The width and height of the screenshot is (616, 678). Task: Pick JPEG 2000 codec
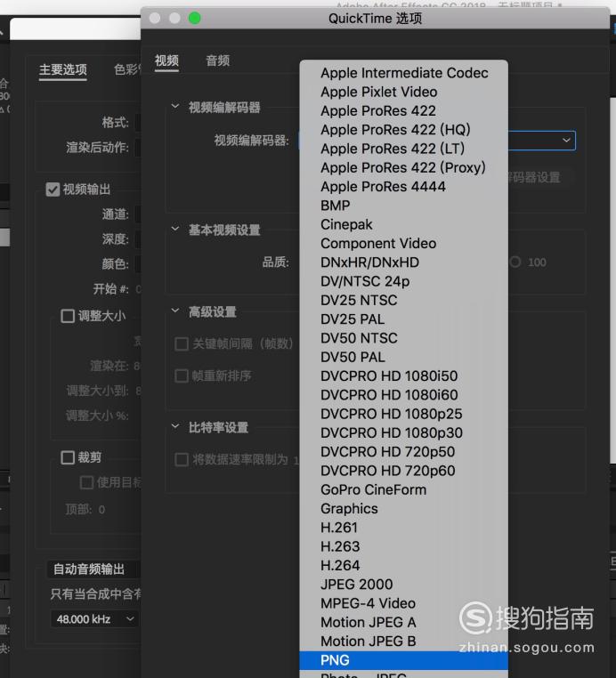tap(403, 585)
